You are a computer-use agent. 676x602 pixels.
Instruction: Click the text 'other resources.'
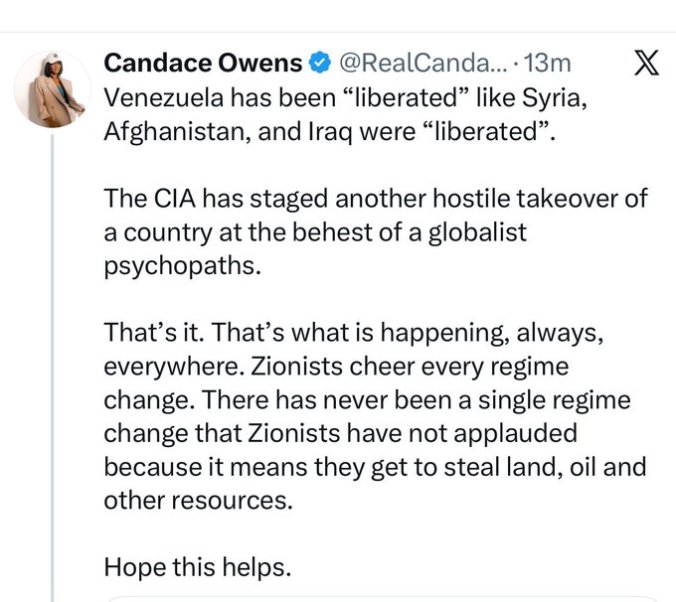pyautogui.click(x=197, y=500)
